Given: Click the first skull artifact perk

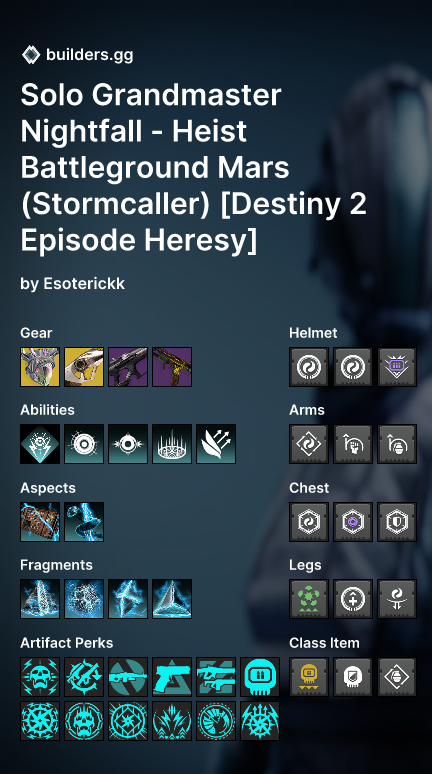Looking at the screenshot, I should coord(40,677).
